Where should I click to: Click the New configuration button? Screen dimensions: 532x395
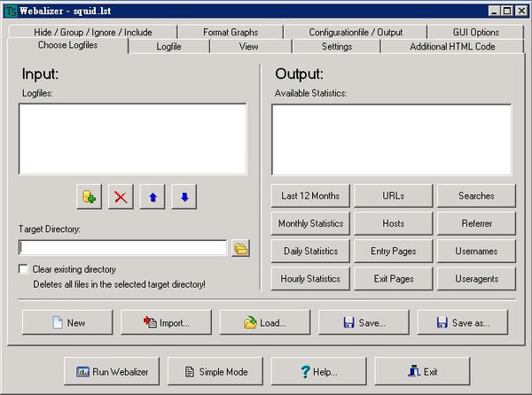tap(67, 322)
